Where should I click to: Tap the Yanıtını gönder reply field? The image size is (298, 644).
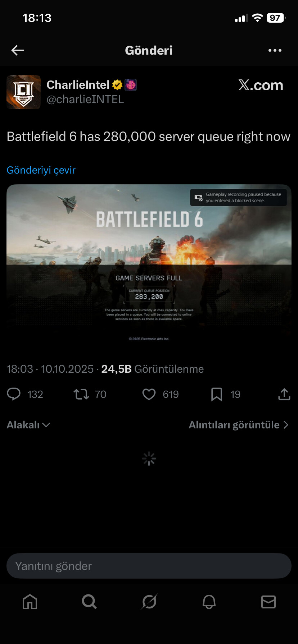[149, 566]
